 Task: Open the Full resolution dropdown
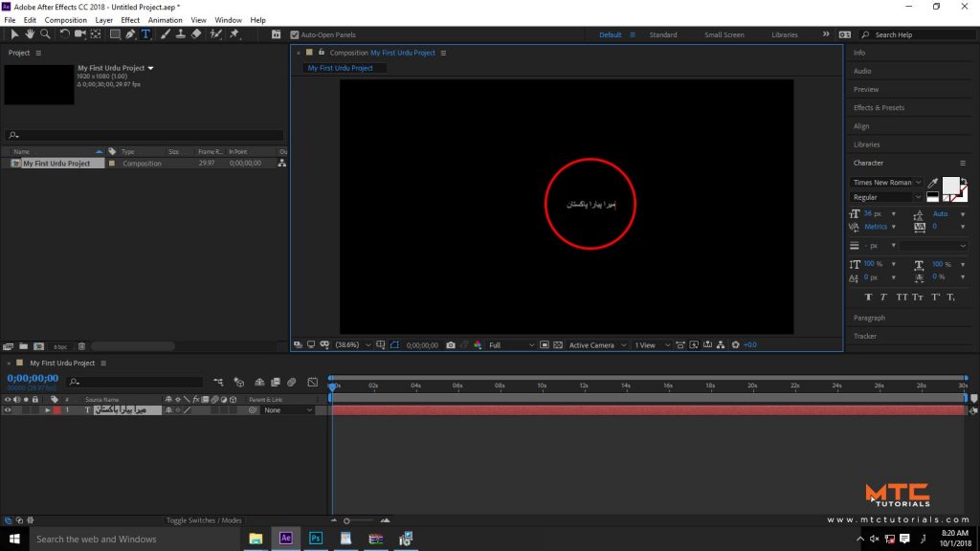(511, 344)
